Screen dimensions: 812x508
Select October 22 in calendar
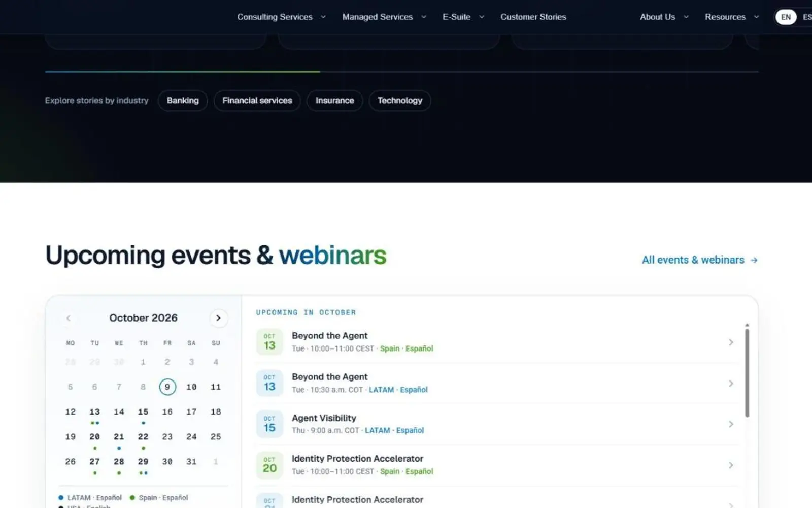pyautogui.click(x=143, y=437)
